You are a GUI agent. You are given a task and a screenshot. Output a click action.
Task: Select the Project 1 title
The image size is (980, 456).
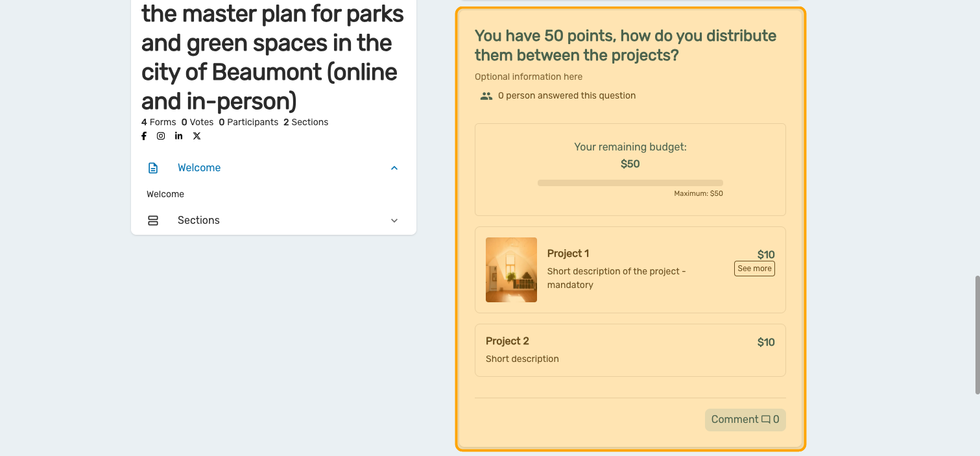point(568,254)
